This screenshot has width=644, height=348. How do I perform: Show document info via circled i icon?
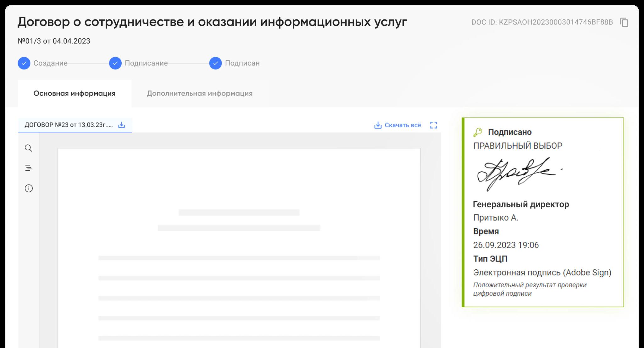[29, 188]
